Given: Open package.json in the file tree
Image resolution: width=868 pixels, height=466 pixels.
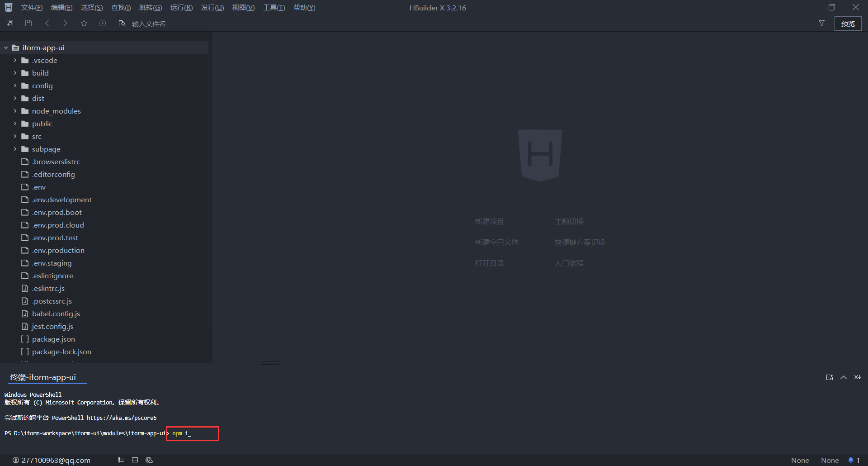Looking at the screenshot, I should [53, 339].
